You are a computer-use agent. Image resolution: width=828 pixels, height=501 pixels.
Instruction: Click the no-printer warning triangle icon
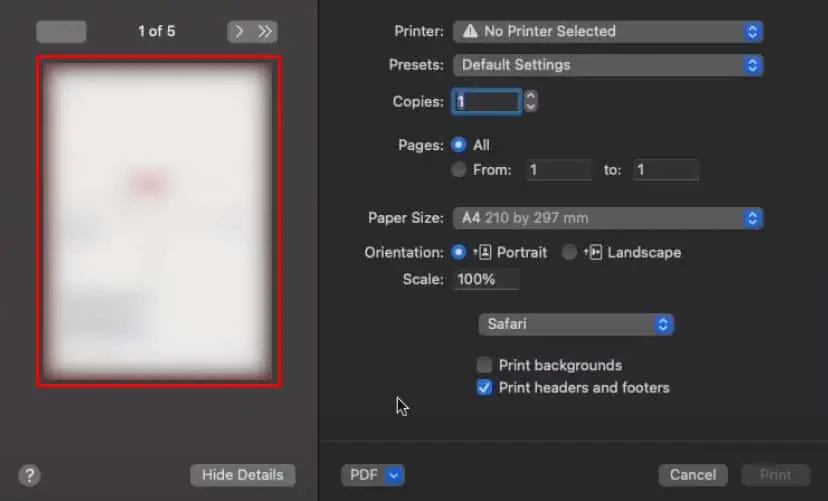pyautogui.click(x=470, y=31)
